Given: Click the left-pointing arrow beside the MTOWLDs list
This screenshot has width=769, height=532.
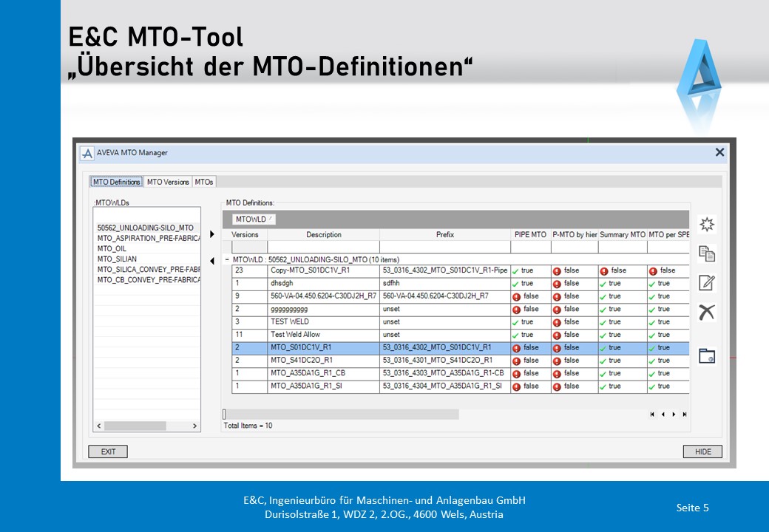Looking at the screenshot, I should tap(212, 261).
